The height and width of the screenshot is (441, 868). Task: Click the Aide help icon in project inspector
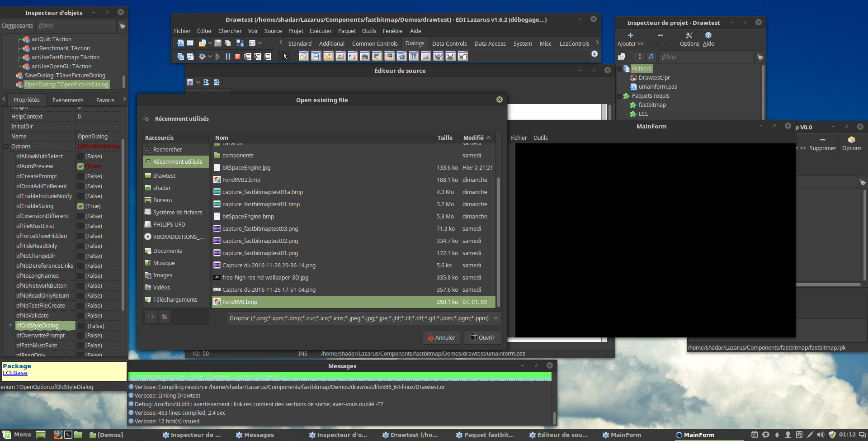click(708, 35)
